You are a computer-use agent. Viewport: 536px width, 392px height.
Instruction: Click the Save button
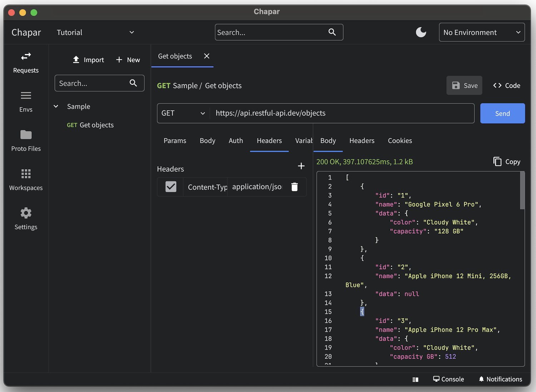464,86
